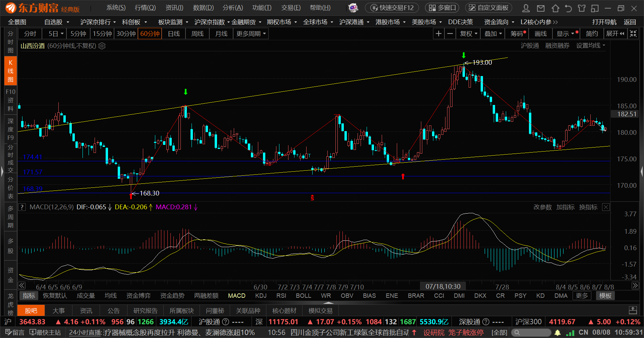Select the KDJ indicator tab
The image size is (644, 338).
click(x=261, y=296)
